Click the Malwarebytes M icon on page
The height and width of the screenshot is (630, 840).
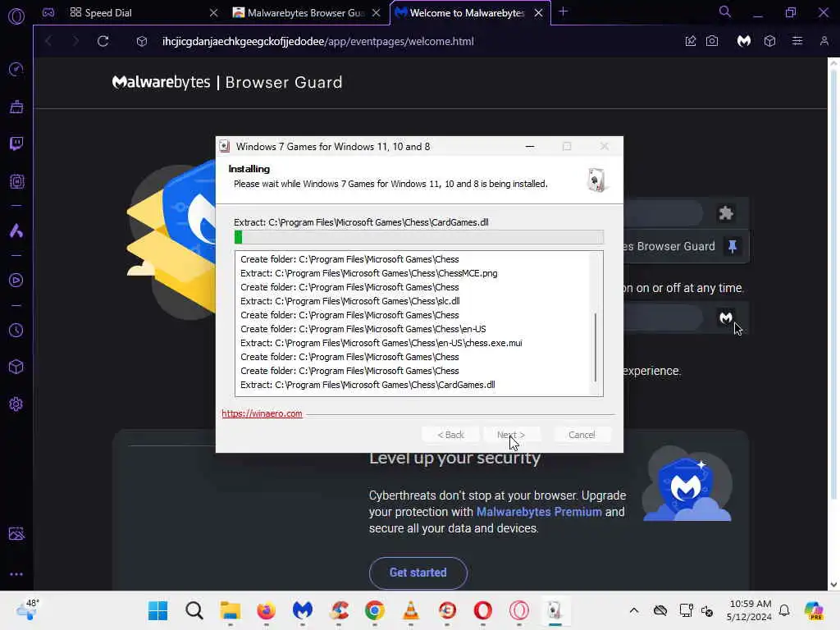[x=725, y=317]
